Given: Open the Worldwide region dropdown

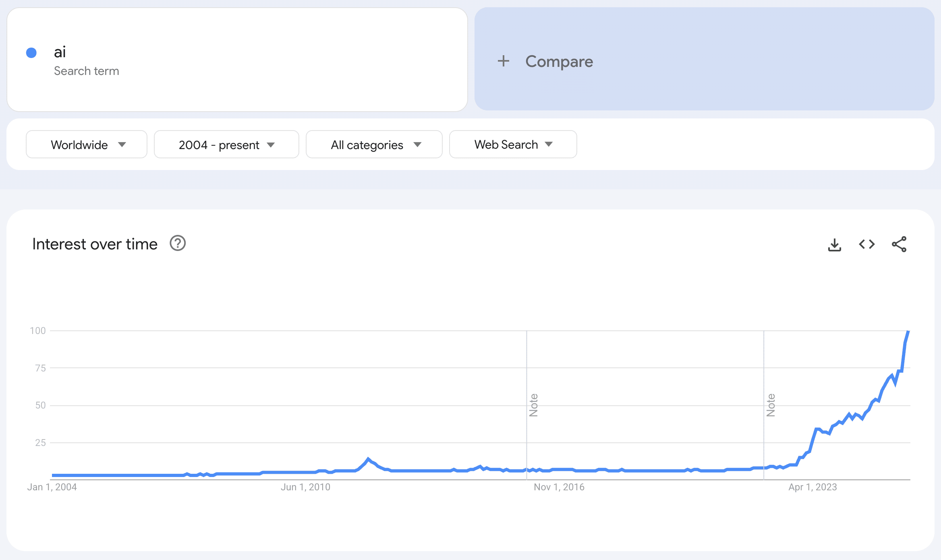Looking at the screenshot, I should [x=87, y=145].
